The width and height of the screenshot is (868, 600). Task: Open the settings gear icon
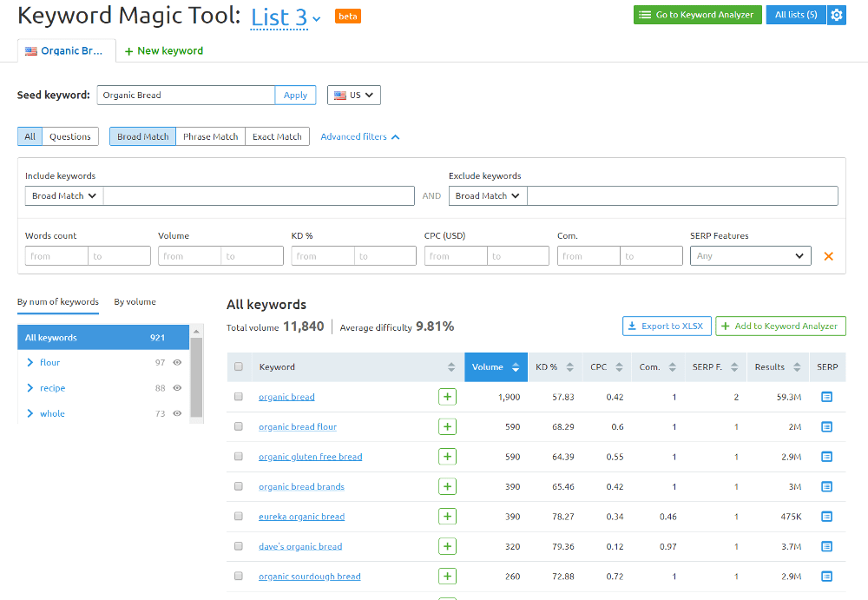(x=836, y=15)
